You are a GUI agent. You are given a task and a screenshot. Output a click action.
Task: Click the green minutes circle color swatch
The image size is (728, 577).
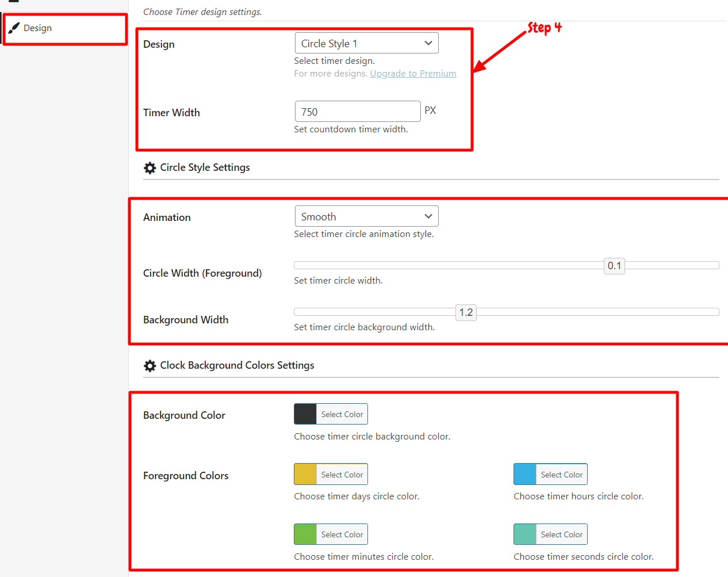pos(305,534)
